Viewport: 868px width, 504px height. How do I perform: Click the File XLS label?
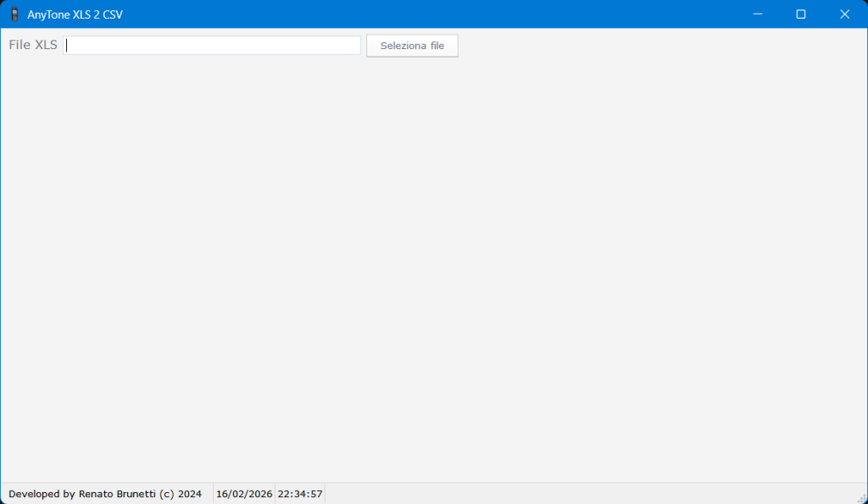pyautogui.click(x=32, y=44)
